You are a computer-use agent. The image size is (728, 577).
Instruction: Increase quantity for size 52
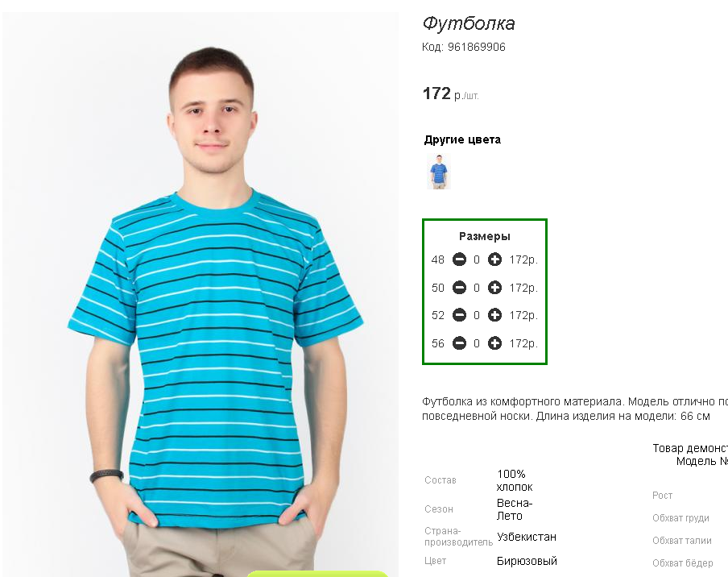click(x=494, y=315)
